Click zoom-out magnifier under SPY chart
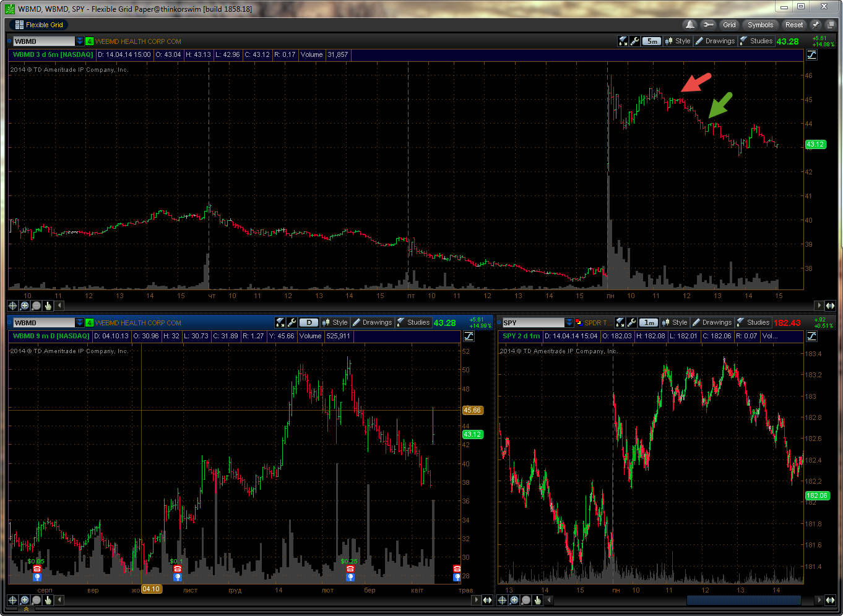 pyautogui.click(x=526, y=600)
